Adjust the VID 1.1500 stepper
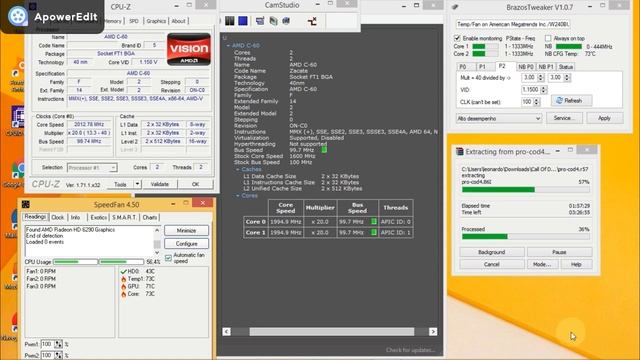The height and width of the screenshot is (360, 640). point(543,90)
